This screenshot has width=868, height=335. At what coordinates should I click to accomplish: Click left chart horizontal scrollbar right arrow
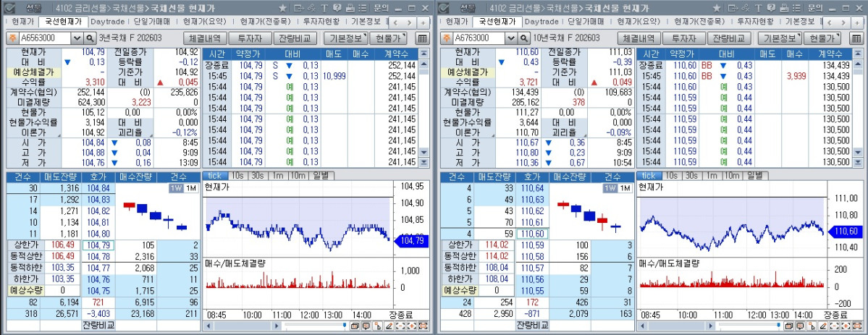coord(275,326)
